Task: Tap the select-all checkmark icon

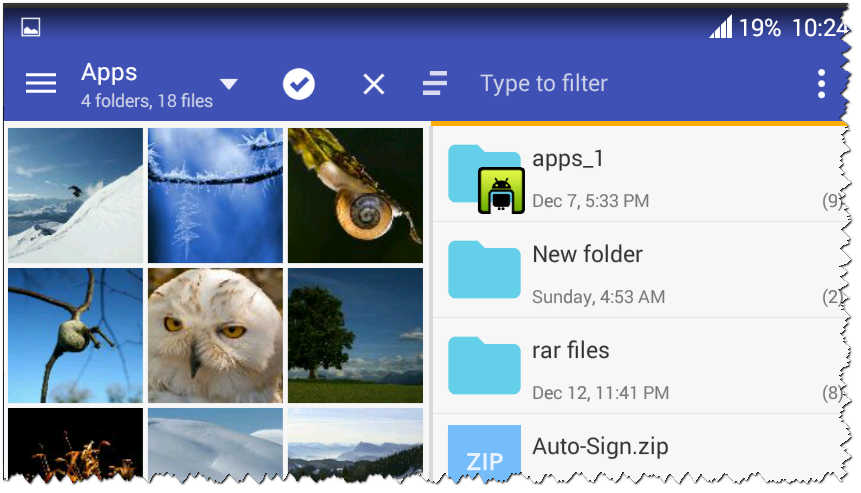Action: (298, 84)
